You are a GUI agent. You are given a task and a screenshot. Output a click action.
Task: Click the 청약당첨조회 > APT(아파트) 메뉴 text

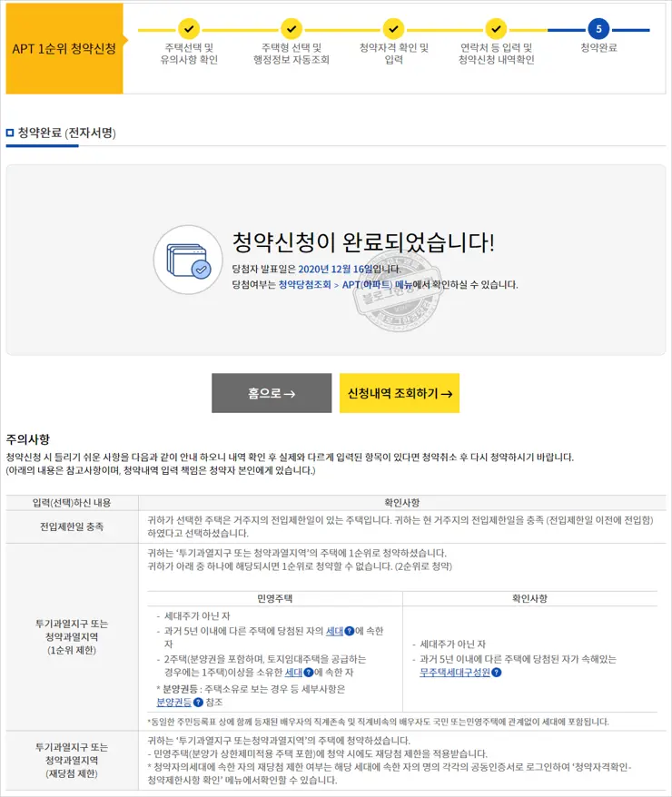pos(345,285)
